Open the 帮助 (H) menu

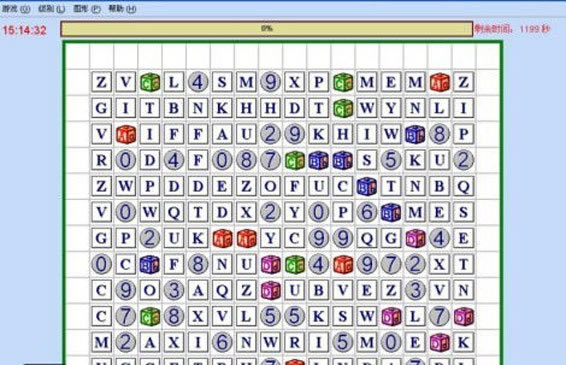(x=122, y=9)
